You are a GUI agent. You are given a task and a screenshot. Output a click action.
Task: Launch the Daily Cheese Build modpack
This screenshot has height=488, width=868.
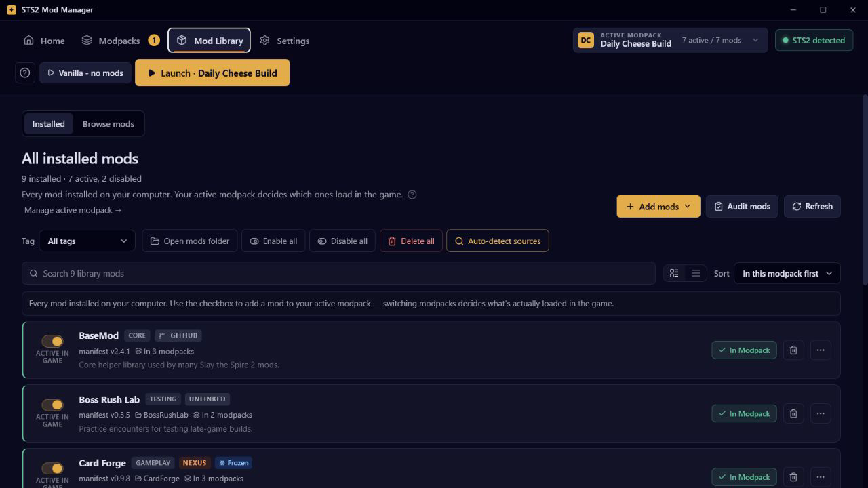click(x=212, y=73)
